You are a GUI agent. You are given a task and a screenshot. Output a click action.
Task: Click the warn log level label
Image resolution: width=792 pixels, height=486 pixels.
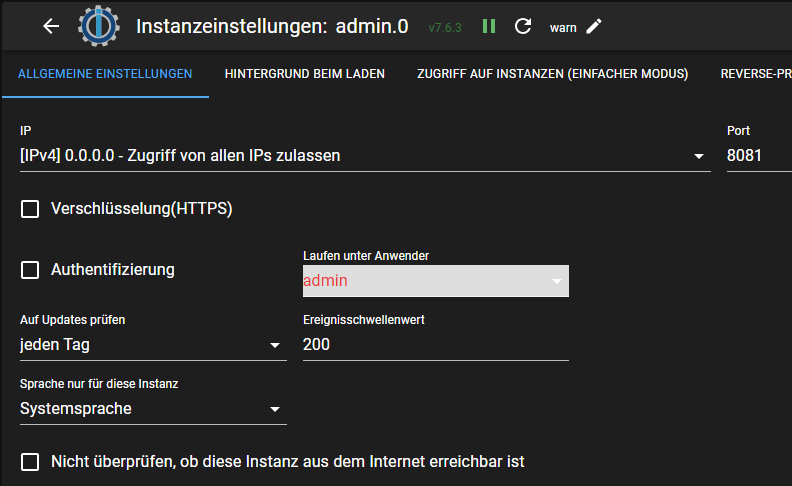[x=563, y=28]
